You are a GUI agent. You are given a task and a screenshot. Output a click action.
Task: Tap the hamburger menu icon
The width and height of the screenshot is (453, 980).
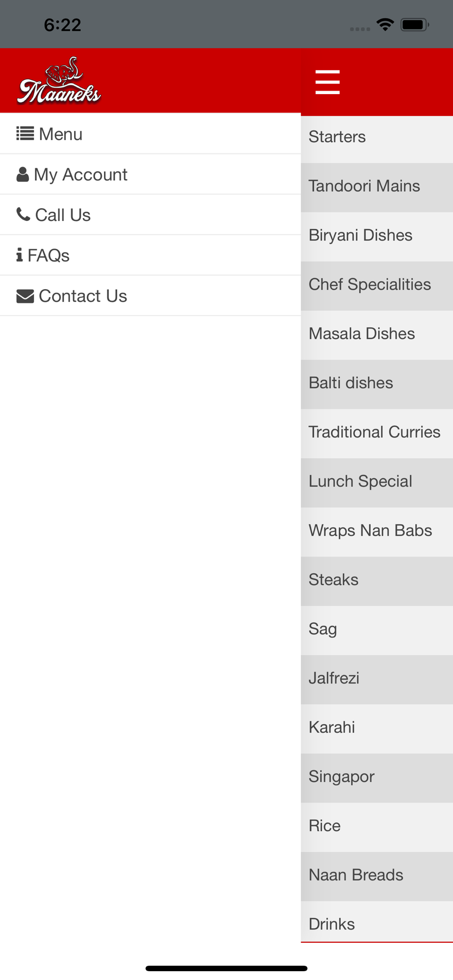[x=327, y=82]
